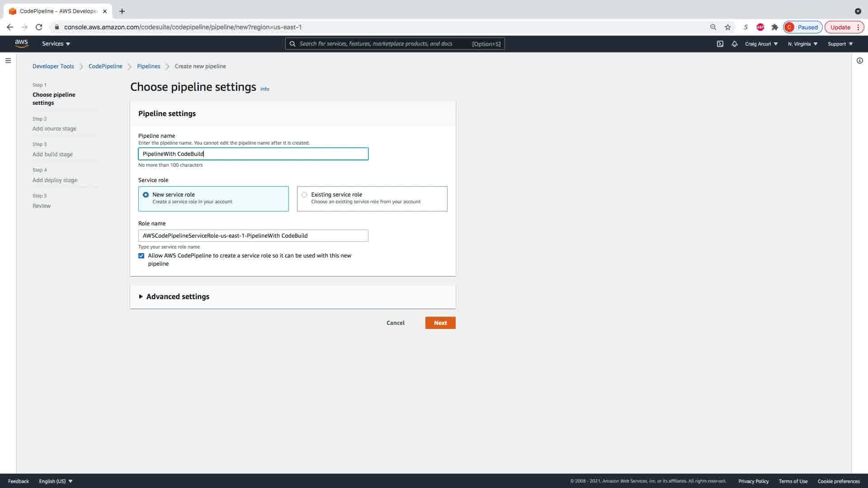Viewport: 868px width, 488px height.
Task: Open the Craig Arcuri account menu
Action: click(761, 44)
